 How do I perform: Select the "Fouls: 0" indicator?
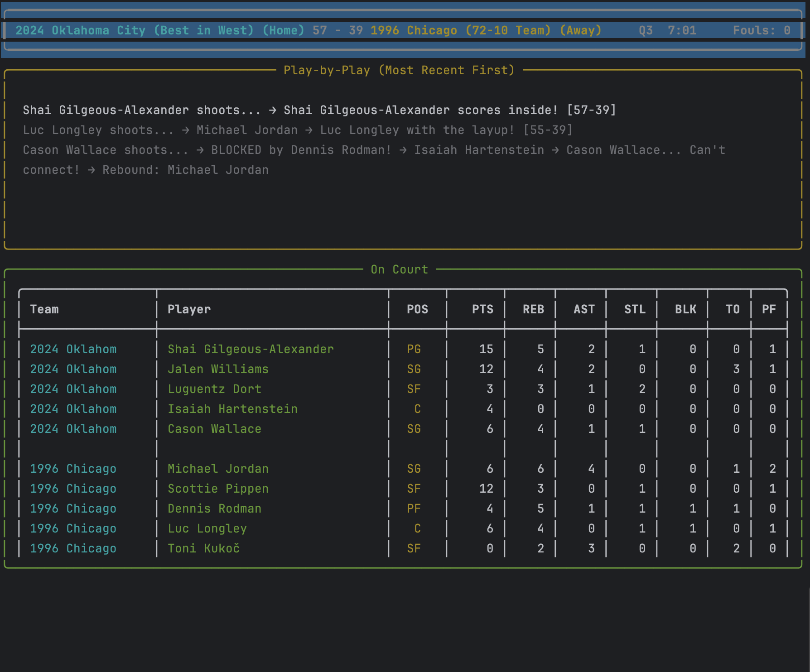(x=762, y=30)
